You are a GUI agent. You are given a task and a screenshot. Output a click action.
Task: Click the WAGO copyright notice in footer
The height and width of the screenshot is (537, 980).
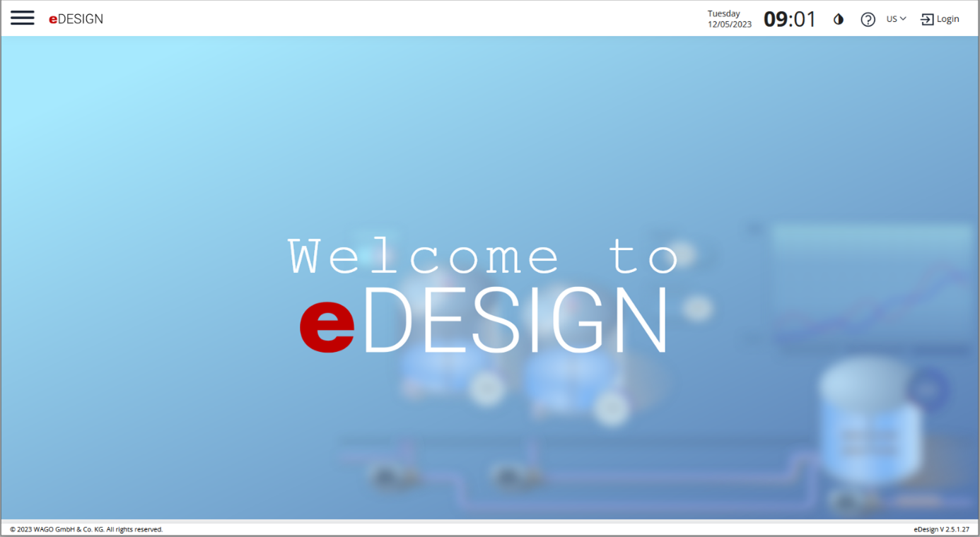coord(86,529)
